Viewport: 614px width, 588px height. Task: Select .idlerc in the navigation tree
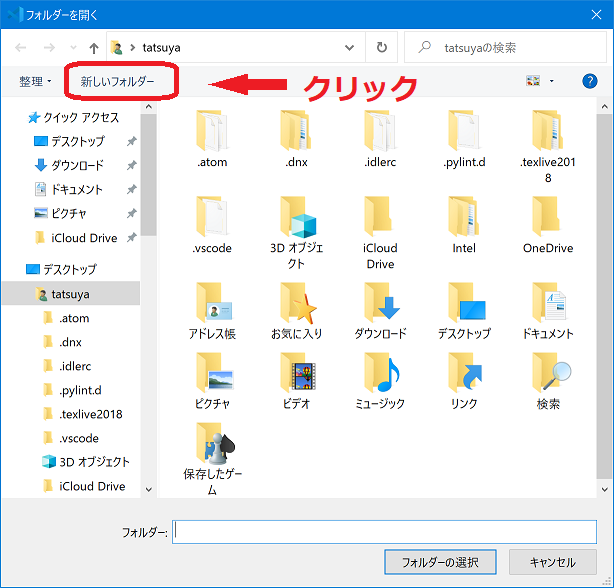click(67, 366)
